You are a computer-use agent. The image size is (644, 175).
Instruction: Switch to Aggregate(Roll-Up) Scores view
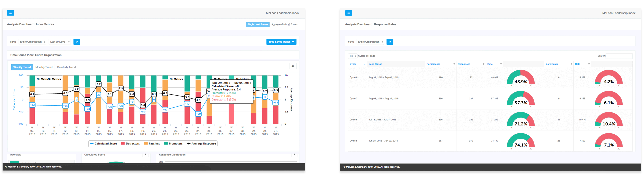point(284,25)
